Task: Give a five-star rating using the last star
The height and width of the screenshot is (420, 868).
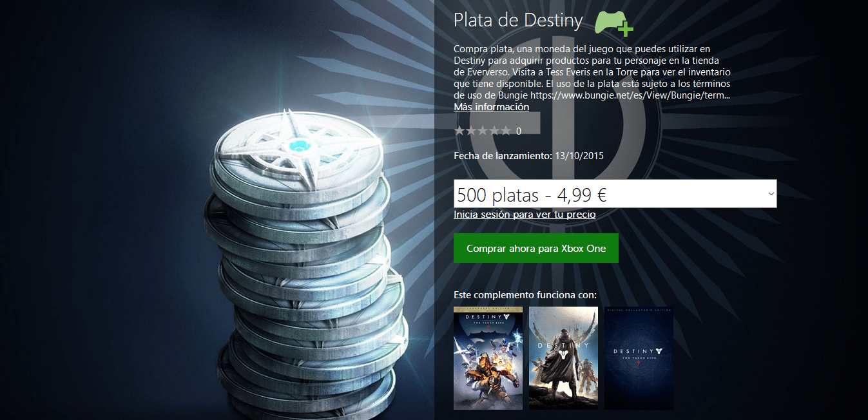Action: (x=506, y=131)
